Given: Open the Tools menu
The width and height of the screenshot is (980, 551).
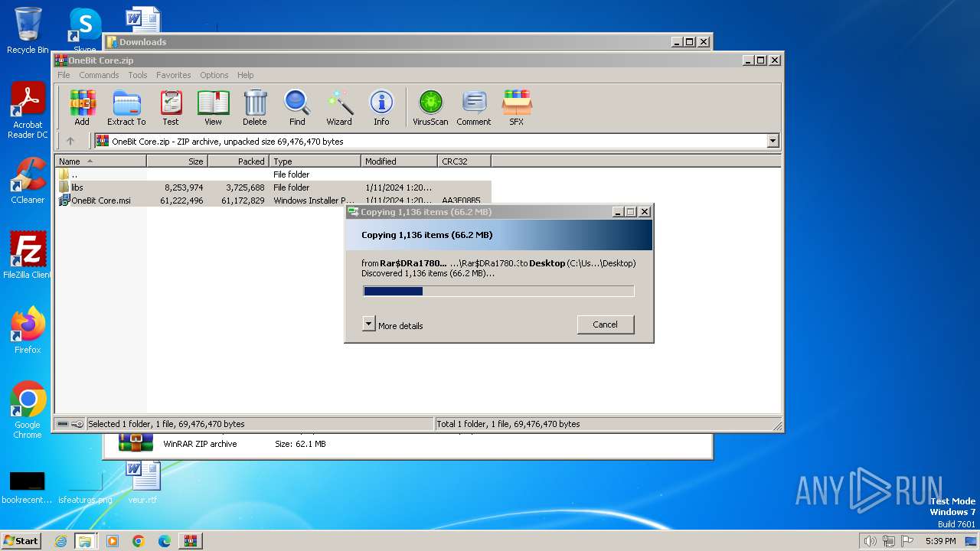Looking at the screenshot, I should click(x=138, y=75).
